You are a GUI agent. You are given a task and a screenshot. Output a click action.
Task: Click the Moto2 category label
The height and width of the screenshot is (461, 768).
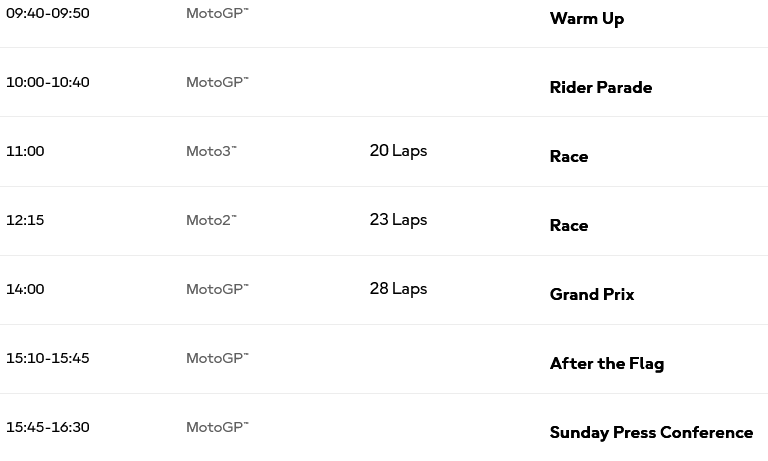(211, 220)
